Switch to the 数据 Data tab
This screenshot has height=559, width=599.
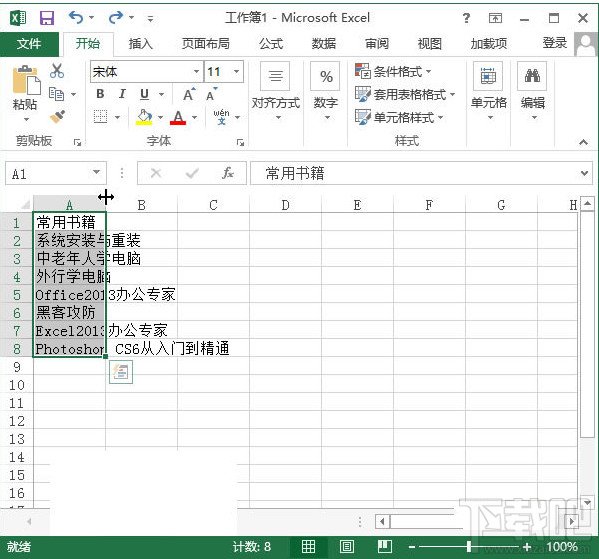pyautogui.click(x=324, y=44)
